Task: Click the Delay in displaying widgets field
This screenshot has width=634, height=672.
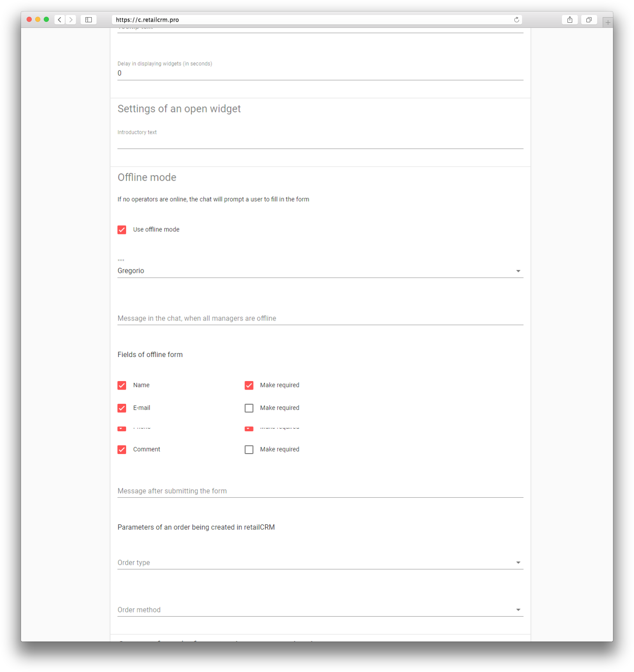Action: pos(320,73)
